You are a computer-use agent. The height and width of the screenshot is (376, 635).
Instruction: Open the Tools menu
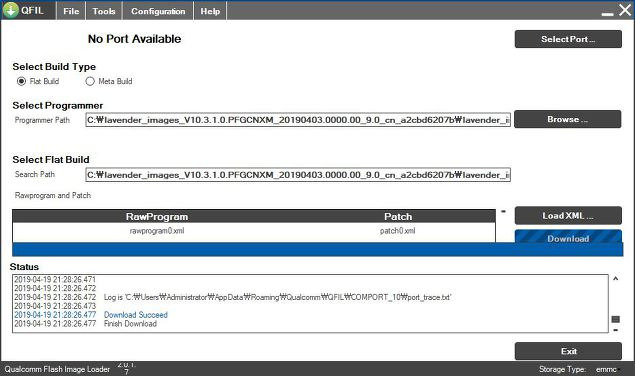[x=104, y=11]
